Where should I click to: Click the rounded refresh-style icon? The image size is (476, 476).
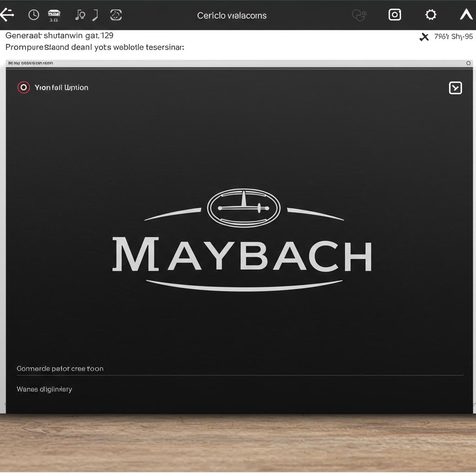(x=116, y=15)
